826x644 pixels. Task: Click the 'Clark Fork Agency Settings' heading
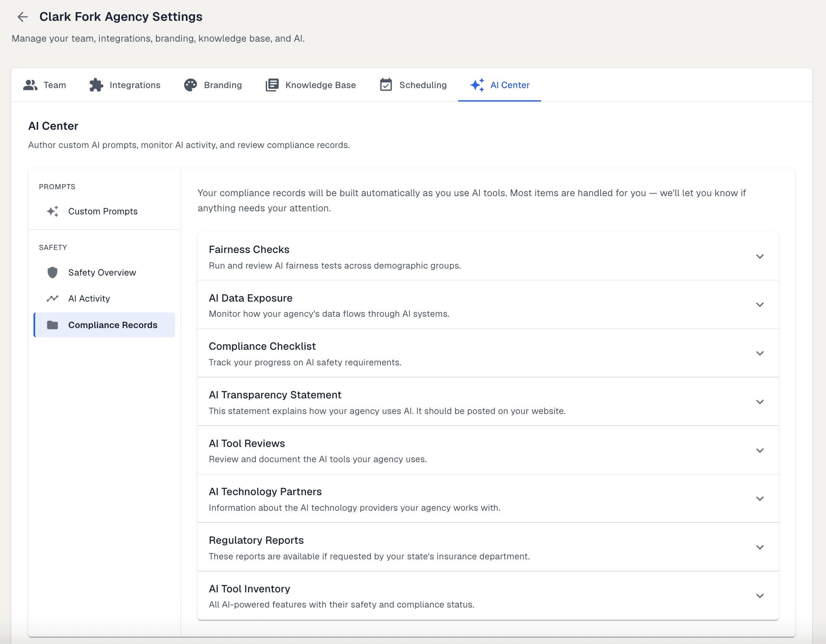click(x=121, y=17)
